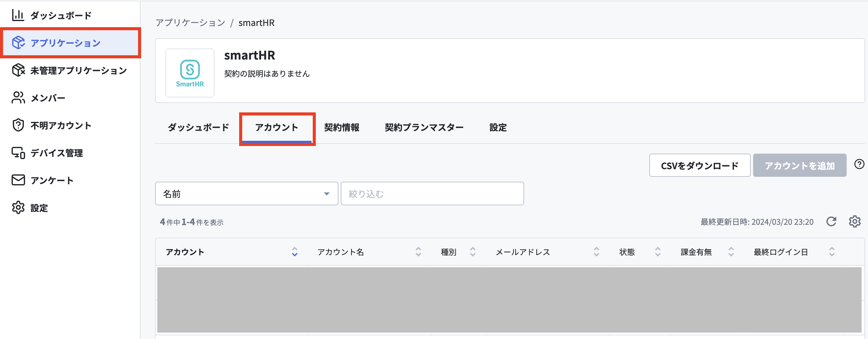Screen dimensions: 868x339
Task: Open the デバイス管理 device icon
Action: [18, 153]
